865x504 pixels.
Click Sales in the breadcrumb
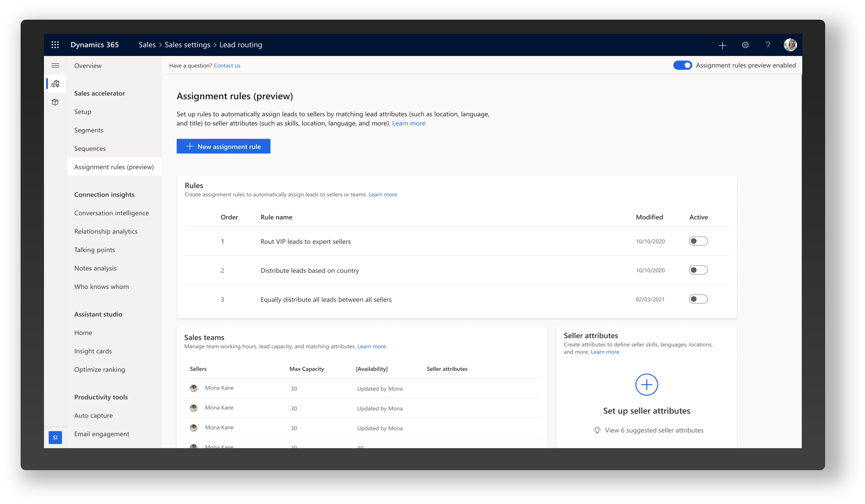(147, 45)
